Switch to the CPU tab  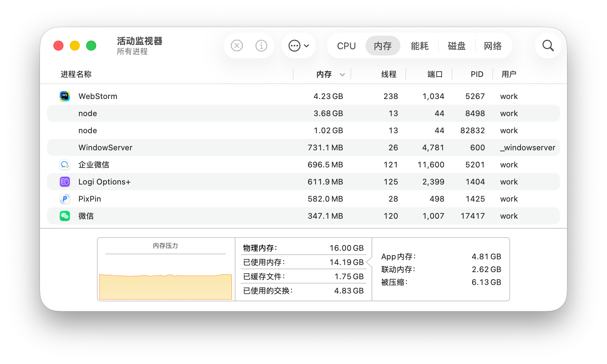[x=346, y=46]
